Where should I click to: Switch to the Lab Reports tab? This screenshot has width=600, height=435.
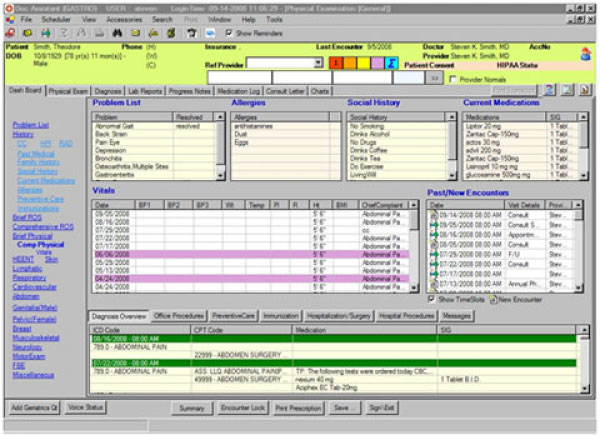click(x=145, y=91)
